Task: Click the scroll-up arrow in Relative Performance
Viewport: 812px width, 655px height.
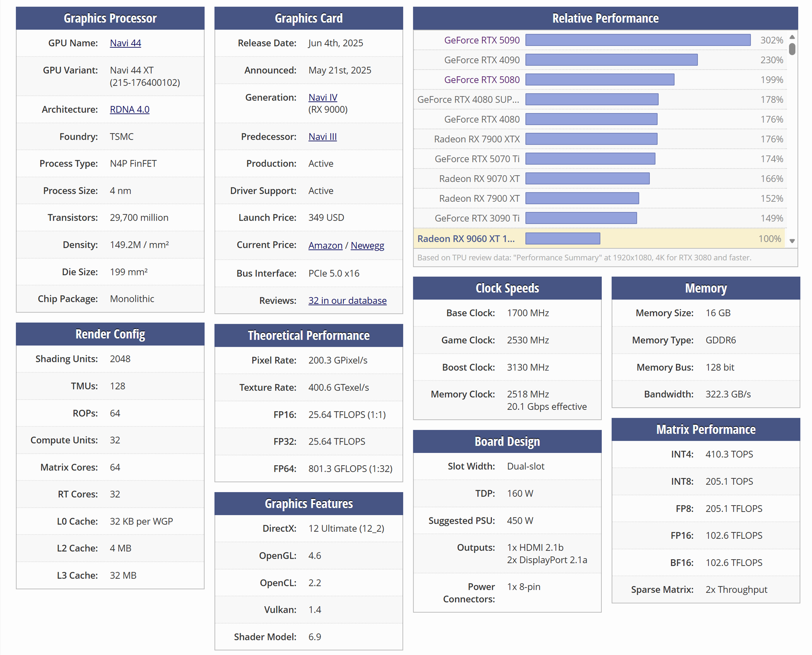Action: click(792, 37)
